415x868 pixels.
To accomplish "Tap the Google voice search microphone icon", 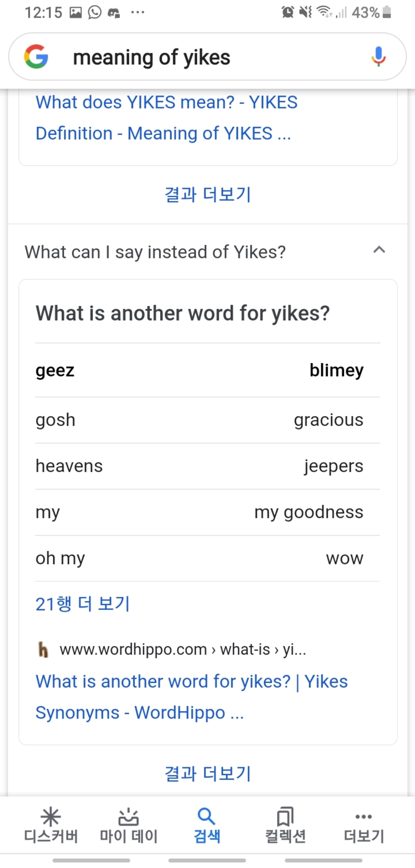I will pyautogui.click(x=379, y=57).
